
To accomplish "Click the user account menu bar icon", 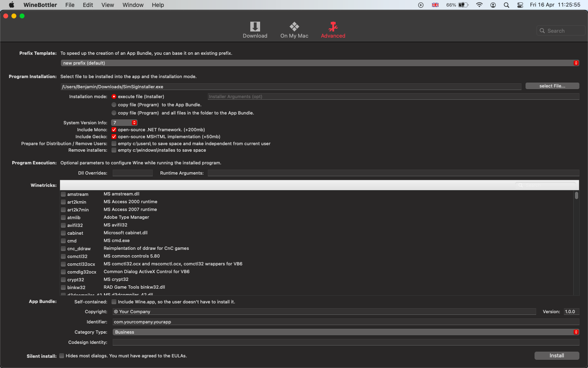I will (493, 5).
